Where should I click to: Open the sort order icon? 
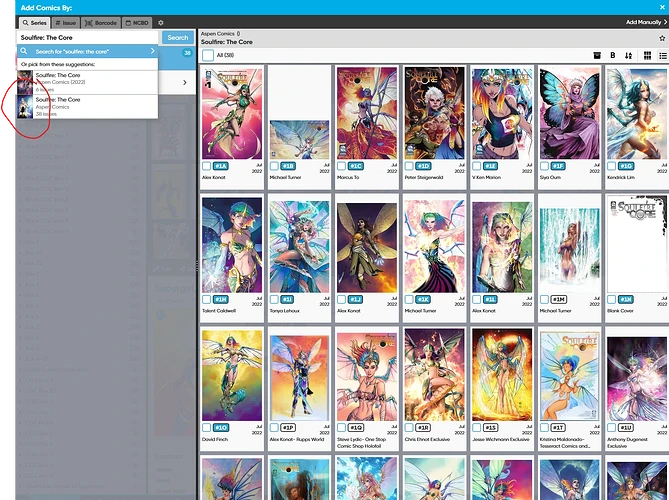(x=628, y=55)
